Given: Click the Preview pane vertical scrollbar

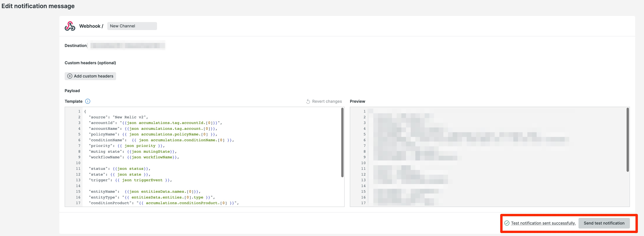Looking at the screenshot, I should pyautogui.click(x=627, y=140).
